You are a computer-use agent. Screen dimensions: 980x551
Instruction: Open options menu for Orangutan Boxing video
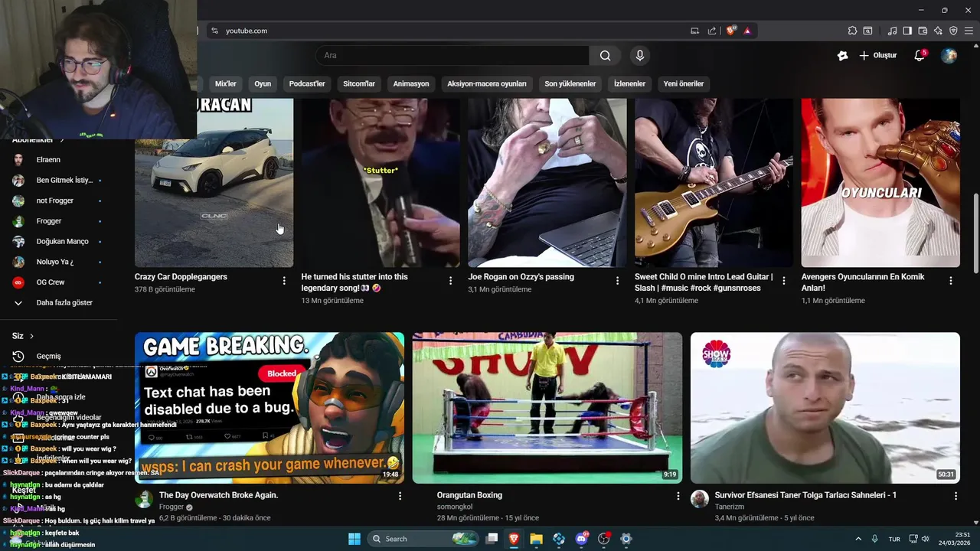pos(678,496)
